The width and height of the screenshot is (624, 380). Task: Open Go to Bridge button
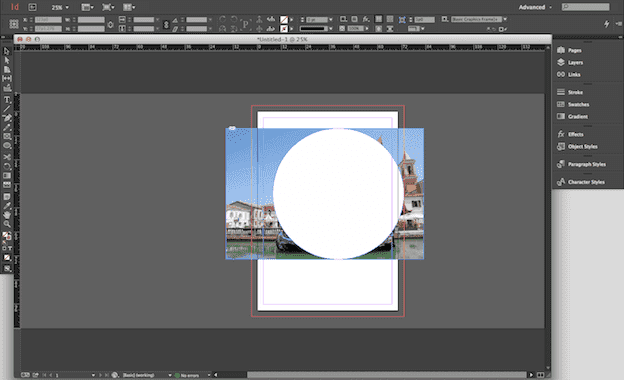pos(32,7)
